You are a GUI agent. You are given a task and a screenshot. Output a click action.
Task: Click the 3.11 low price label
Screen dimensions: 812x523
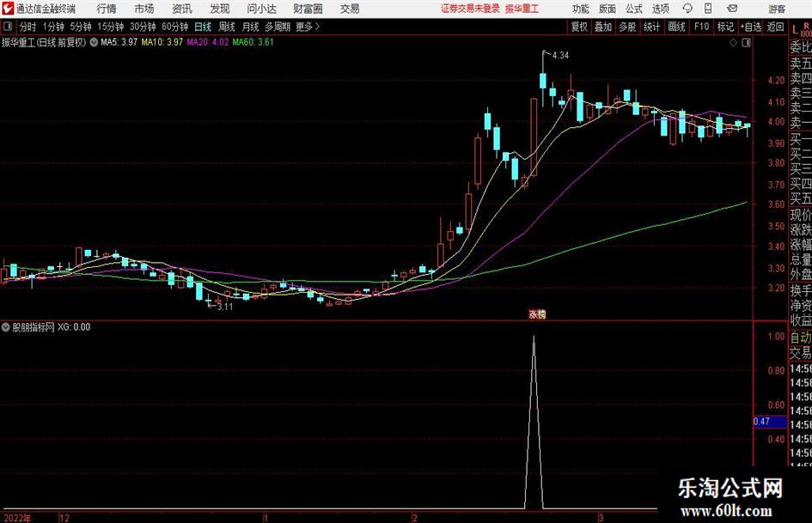click(x=225, y=307)
